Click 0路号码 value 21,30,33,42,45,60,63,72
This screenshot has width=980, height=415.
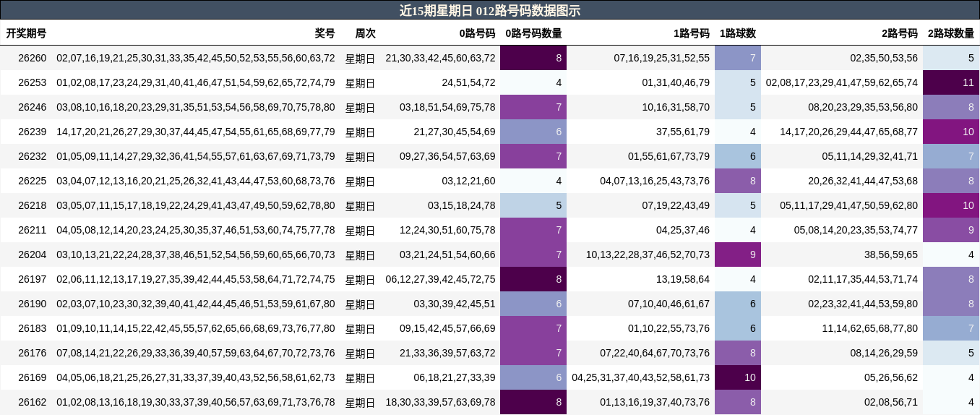tap(441, 58)
